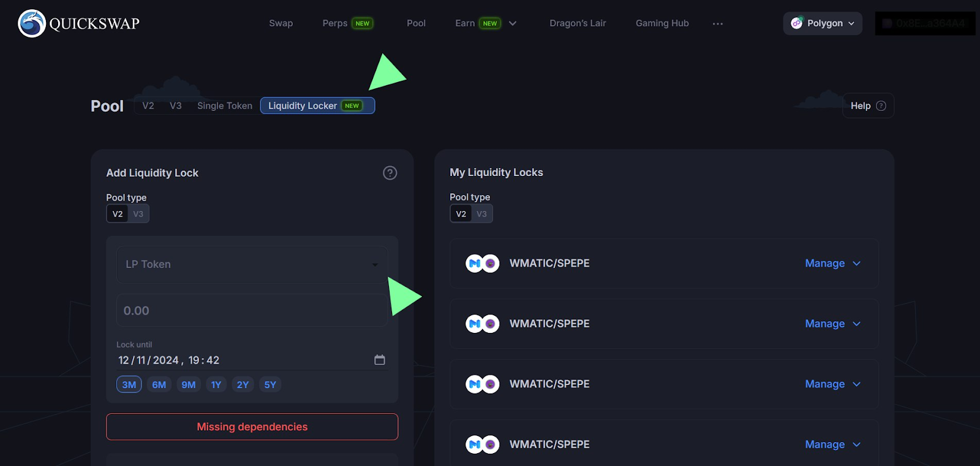Click token pair icon of first WMATIC/SPEPE lock
The height and width of the screenshot is (466, 980).
coord(483,264)
